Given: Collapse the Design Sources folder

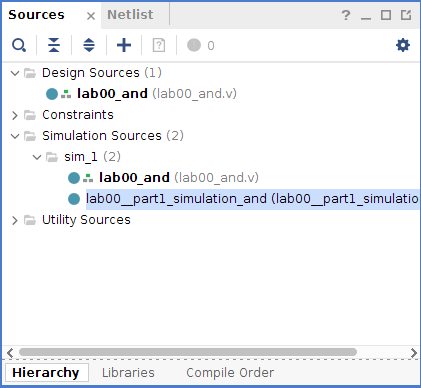Looking at the screenshot, I should 15,73.
